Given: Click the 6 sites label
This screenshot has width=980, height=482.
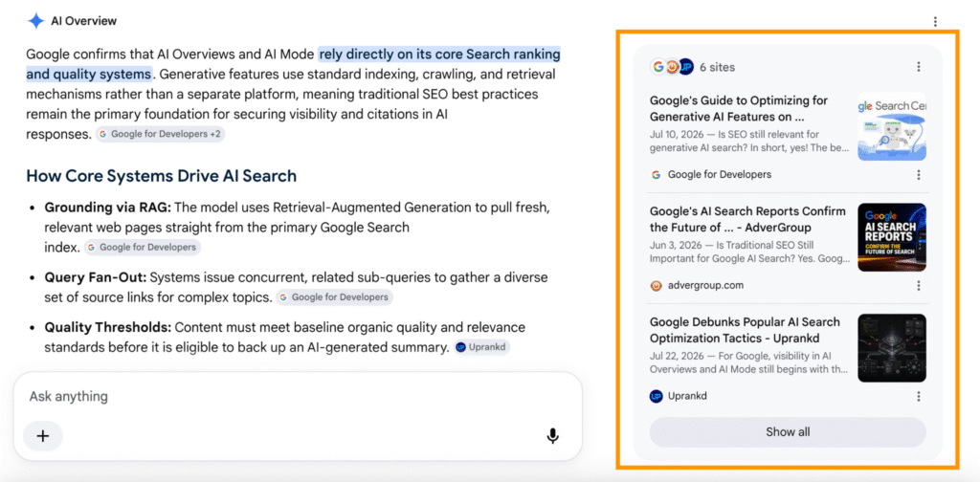Looking at the screenshot, I should pyautogui.click(x=717, y=67).
